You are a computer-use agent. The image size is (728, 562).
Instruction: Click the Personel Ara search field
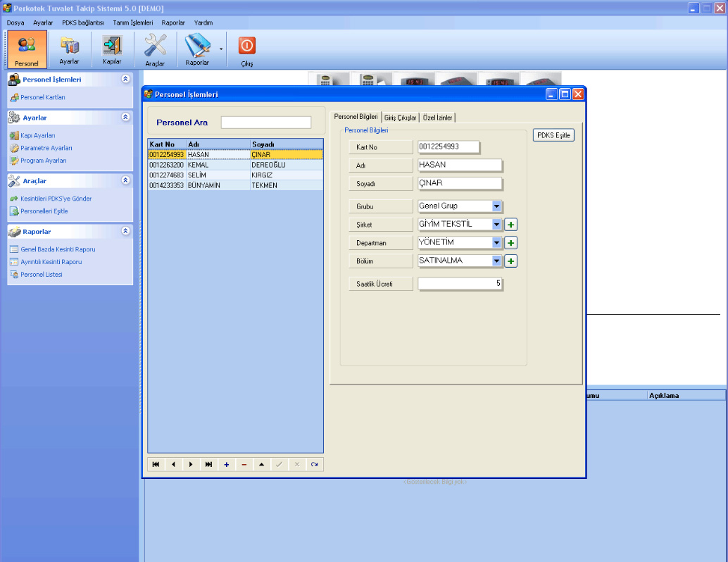pos(265,123)
